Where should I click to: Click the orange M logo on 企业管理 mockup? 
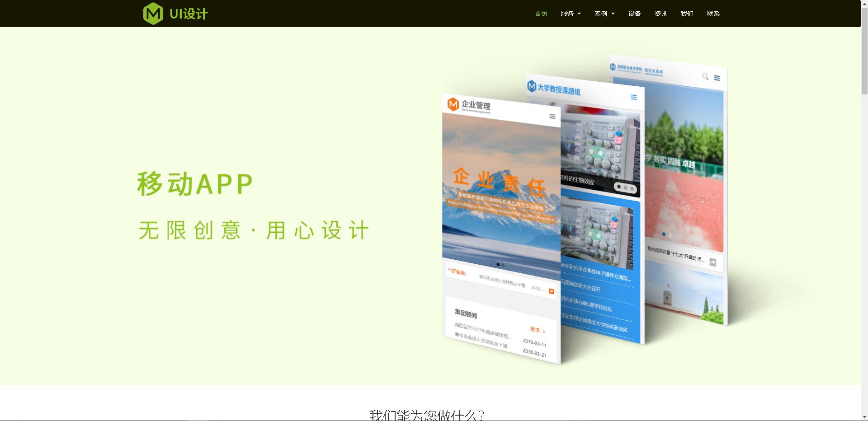click(x=453, y=104)
